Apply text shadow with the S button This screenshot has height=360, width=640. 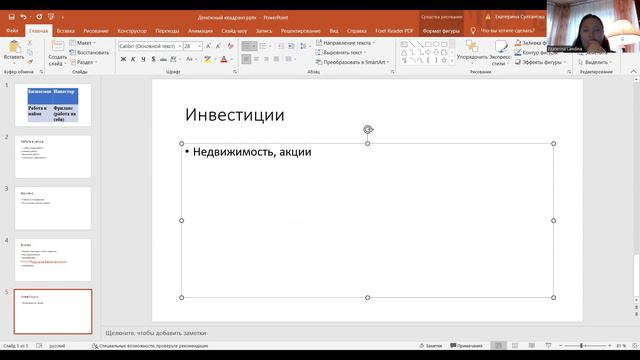153,59
